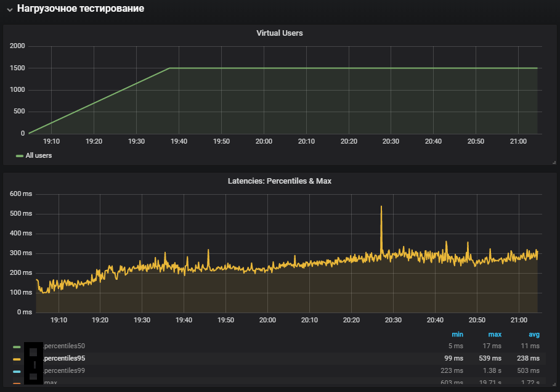Click the 17 ms max value for percentiles50

(x=492, y=346)
